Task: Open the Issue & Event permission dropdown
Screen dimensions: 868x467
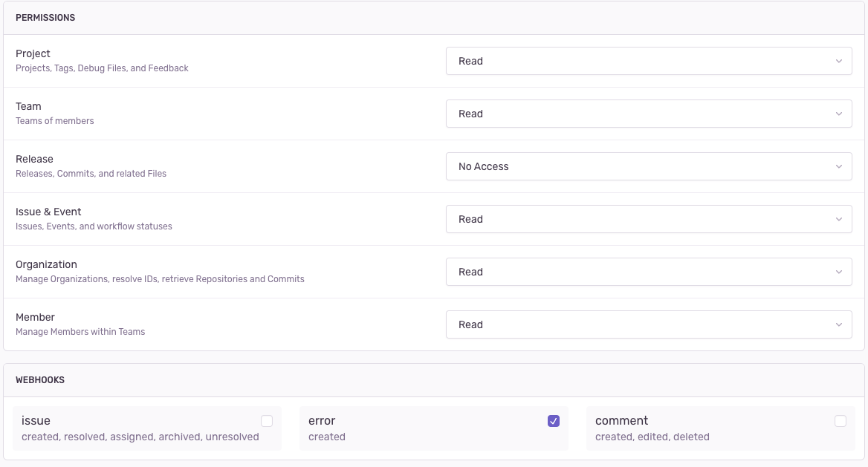Action: click(648, 219)
